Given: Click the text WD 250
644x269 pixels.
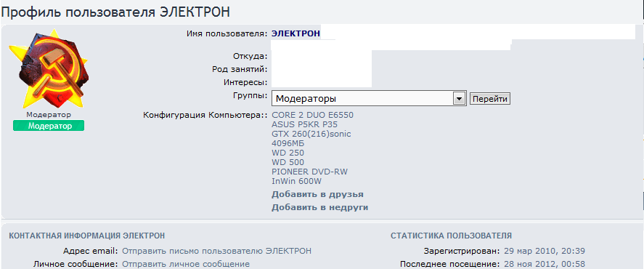Looking at the screenshot, I should pos(288,153).
